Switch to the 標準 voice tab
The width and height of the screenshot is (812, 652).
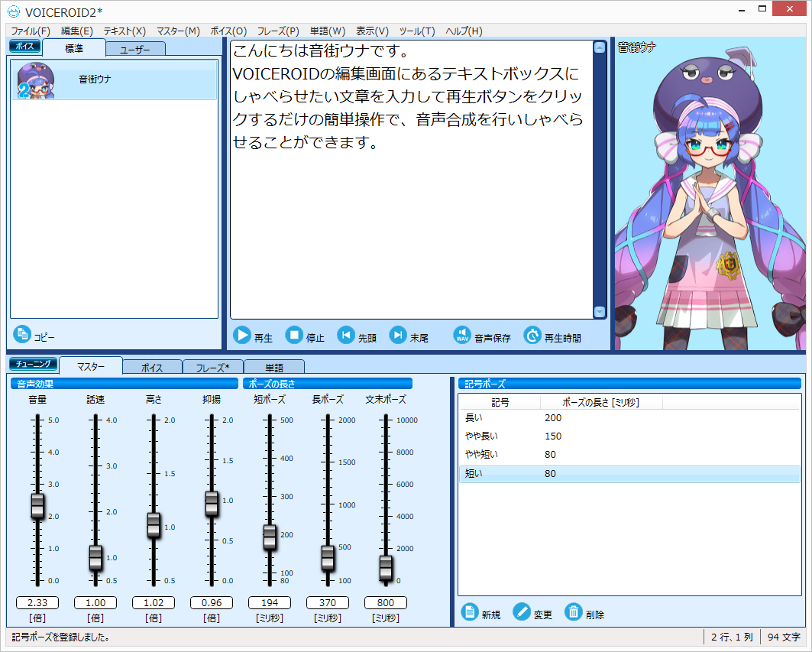[74, 48]
